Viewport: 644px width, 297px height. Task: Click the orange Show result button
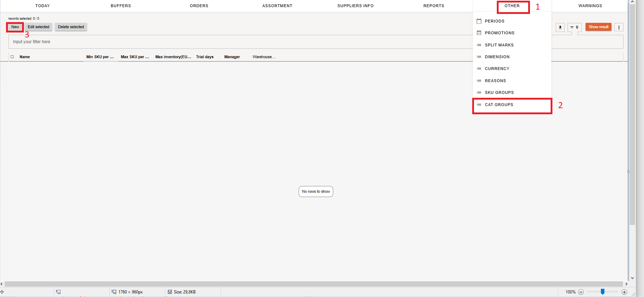[598, 27]
